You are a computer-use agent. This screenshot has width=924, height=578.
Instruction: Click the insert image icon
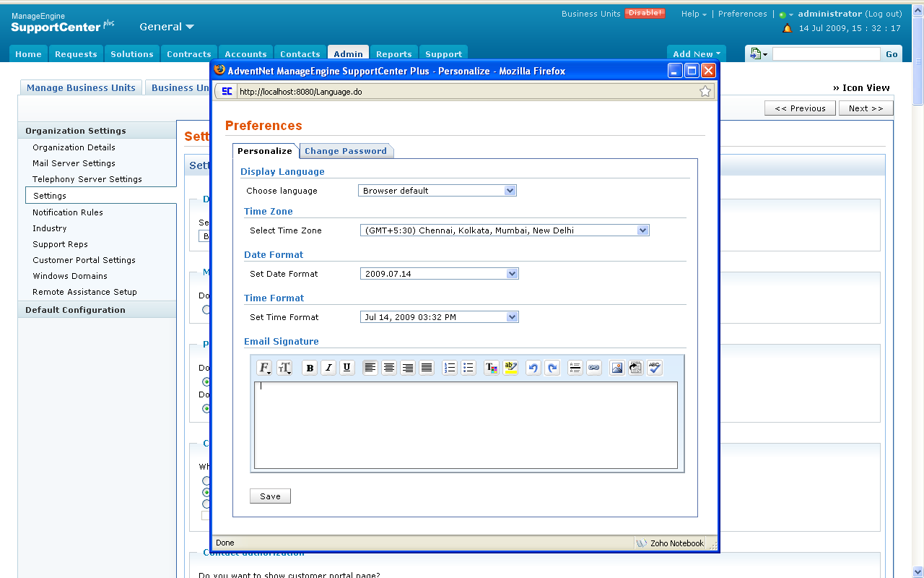pyautogui.click(x=617, y=368)
